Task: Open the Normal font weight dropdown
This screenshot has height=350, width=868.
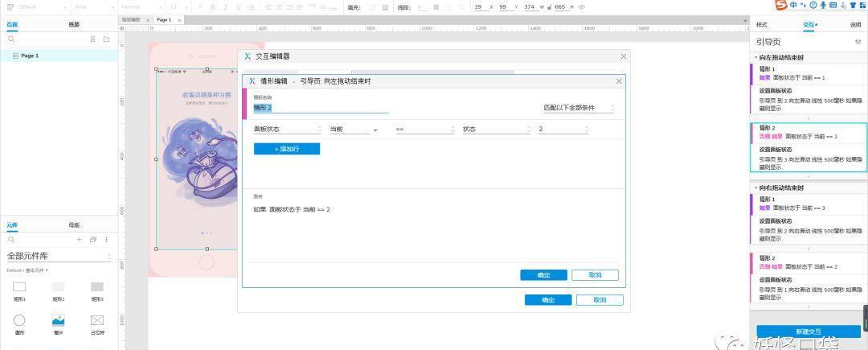Action: 141,7
